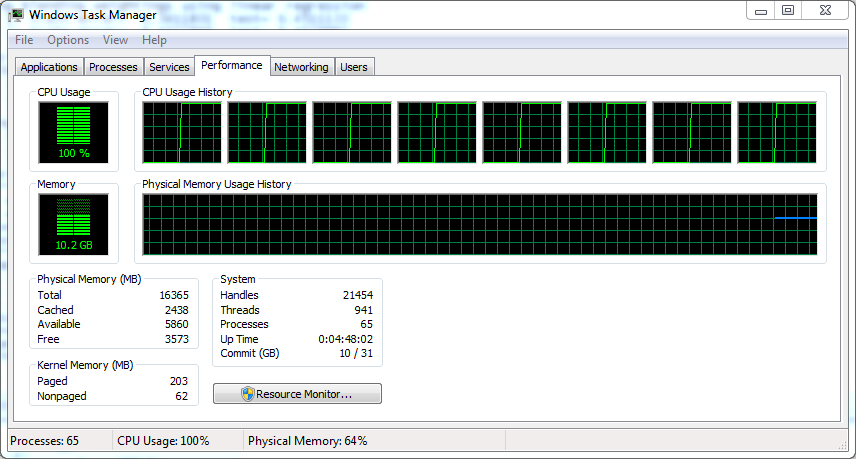856x459 pixels.
Task: Click the CPU Usage 100 % meter
Action: [x=73, y=132]
